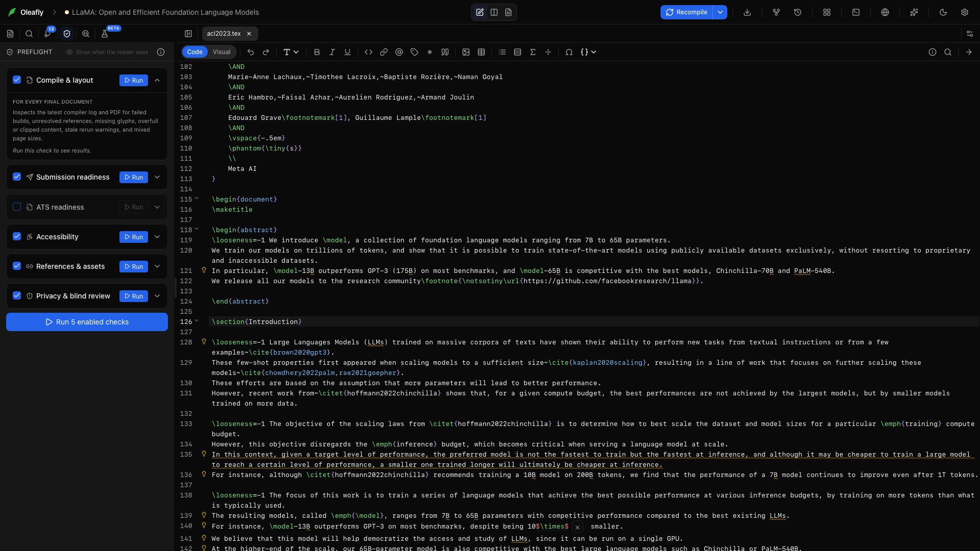Click the undo arrow icon
This screenshot has height=551, width=980.
click(251, 52)
